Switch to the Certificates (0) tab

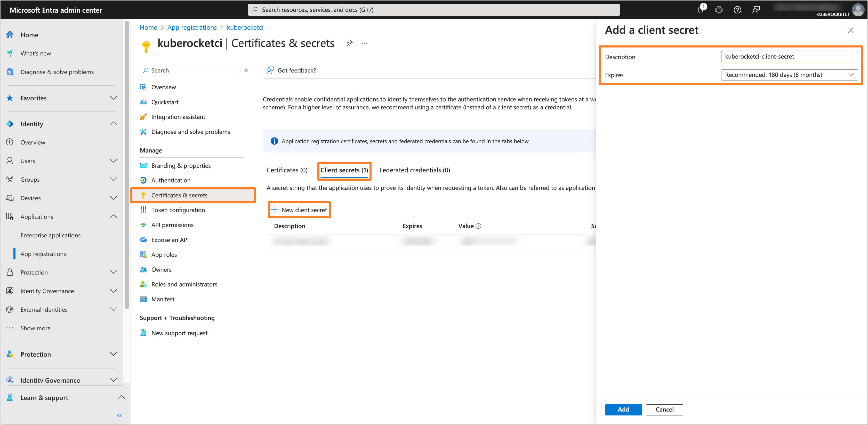[x=287, y=170]
